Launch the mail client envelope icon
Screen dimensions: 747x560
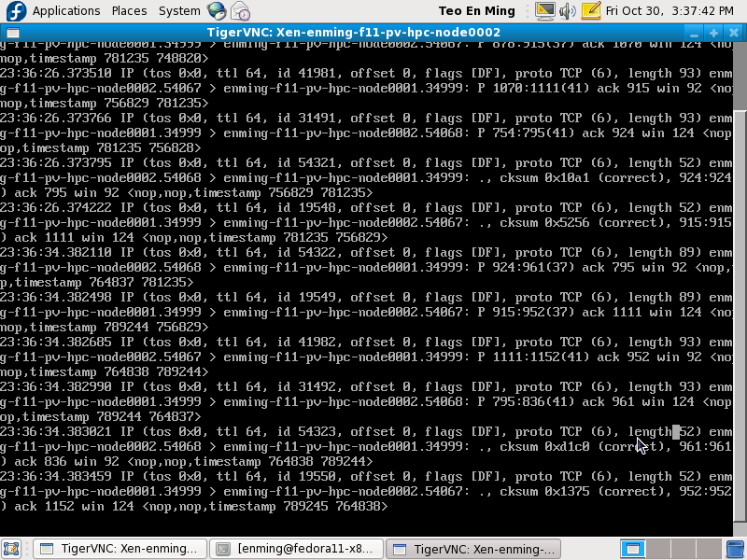[x=240, y=11]
